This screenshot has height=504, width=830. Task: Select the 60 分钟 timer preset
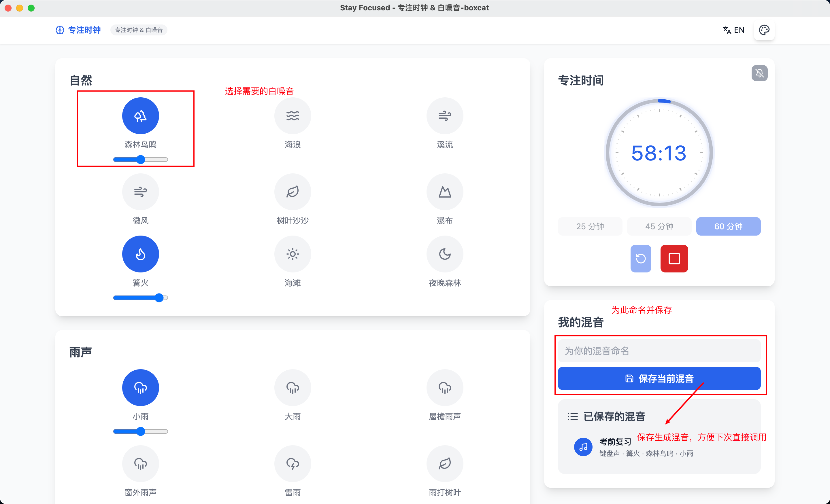pos(728,226)
